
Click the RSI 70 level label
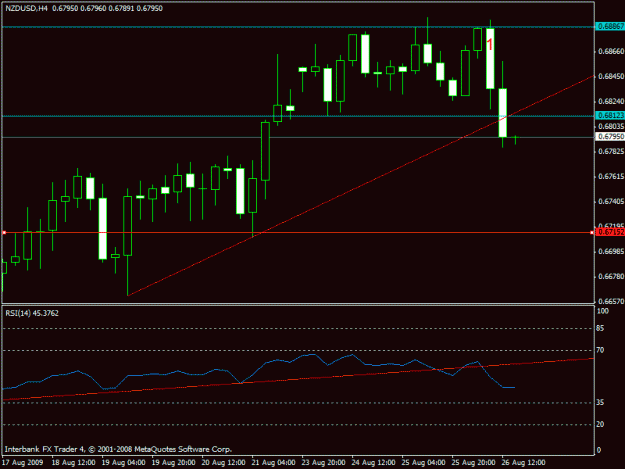600,350
